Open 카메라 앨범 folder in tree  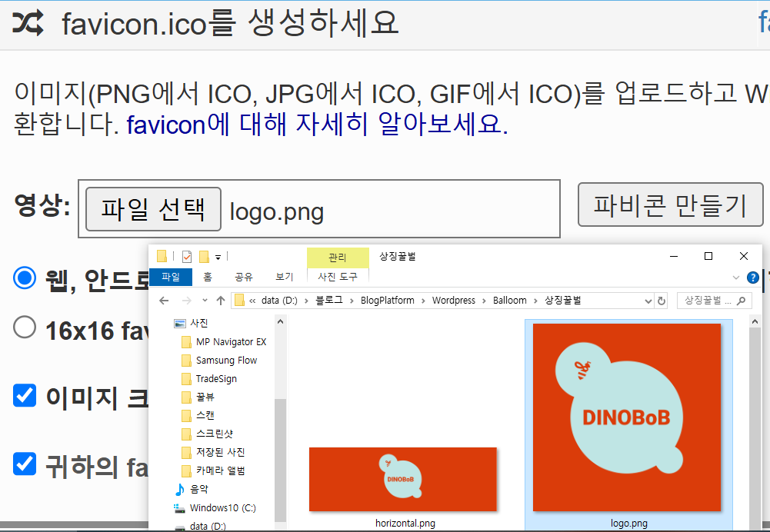[220, 470]
